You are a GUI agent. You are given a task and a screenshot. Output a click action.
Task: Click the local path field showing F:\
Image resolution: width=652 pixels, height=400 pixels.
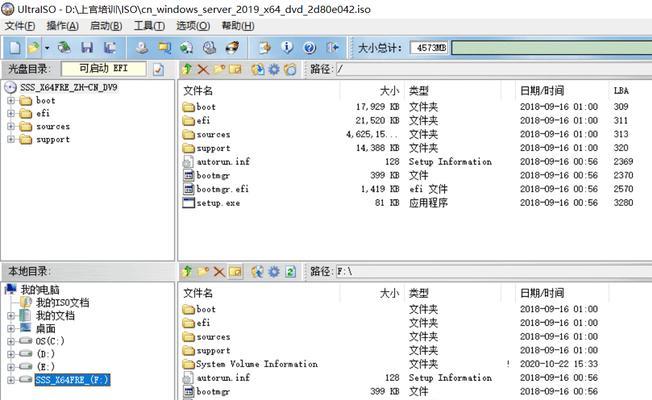click(494, 272)
